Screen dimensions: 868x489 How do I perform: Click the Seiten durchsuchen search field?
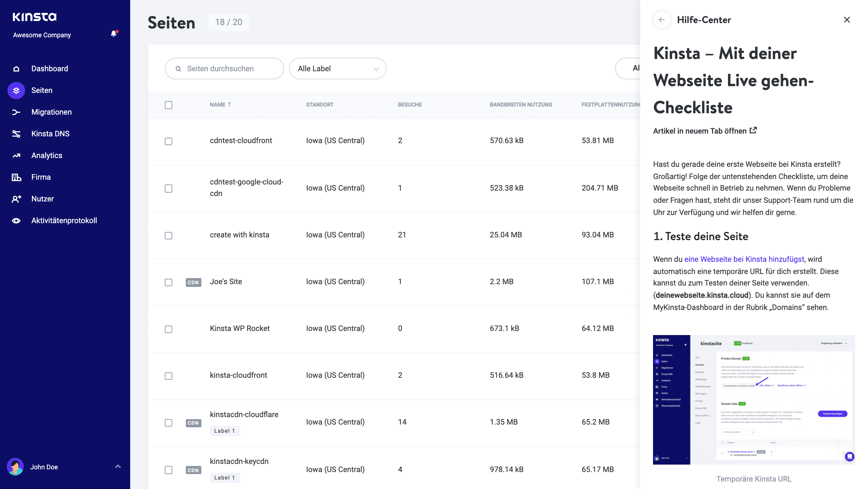(224, 69)
